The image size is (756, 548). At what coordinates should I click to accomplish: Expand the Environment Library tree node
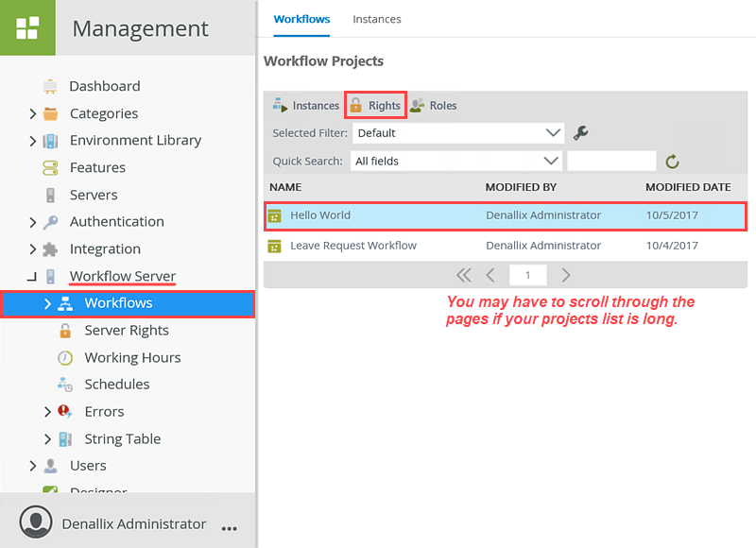tap(32, 141)
